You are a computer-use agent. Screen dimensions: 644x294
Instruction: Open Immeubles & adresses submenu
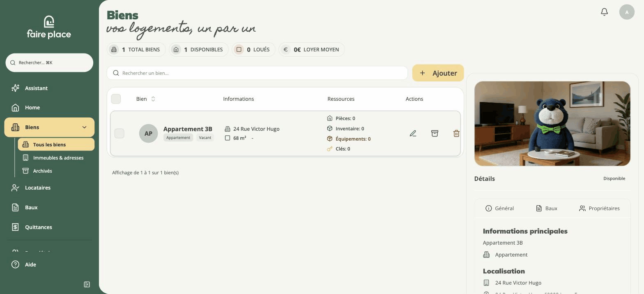point(56,157)
